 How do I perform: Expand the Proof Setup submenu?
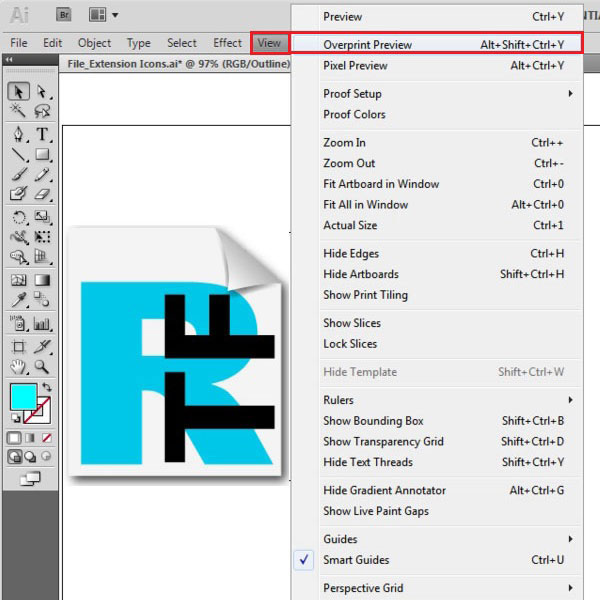(437, 94)
